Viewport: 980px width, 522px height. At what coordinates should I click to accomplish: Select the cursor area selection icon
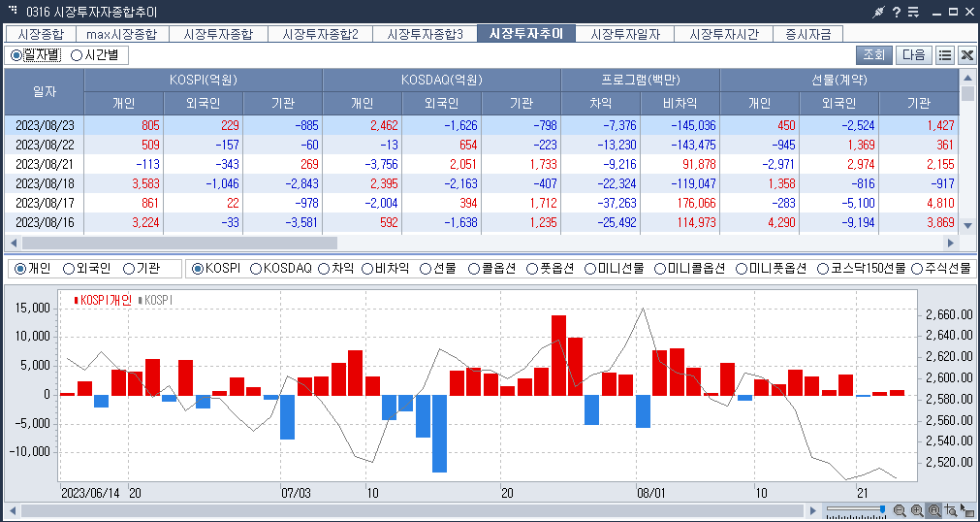coord(967,510)
